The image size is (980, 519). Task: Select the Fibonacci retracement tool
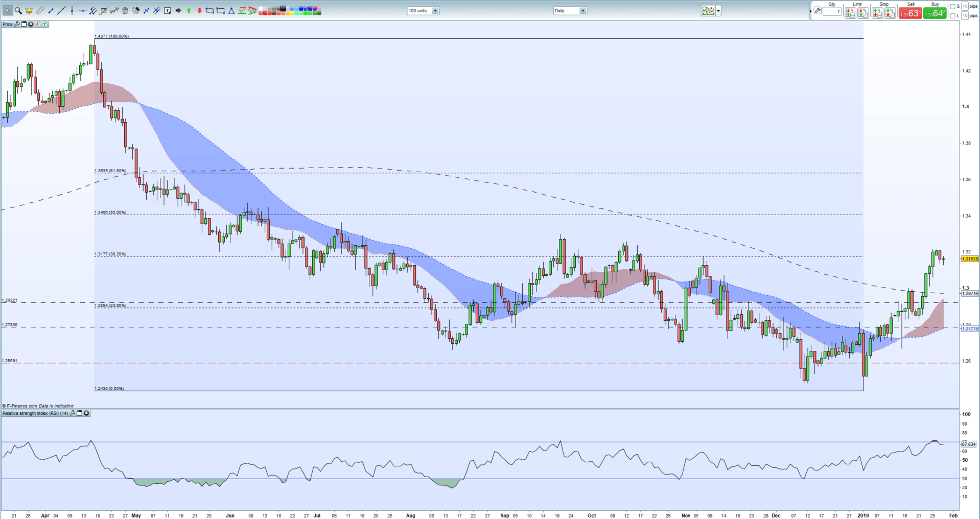coord(104,11)
